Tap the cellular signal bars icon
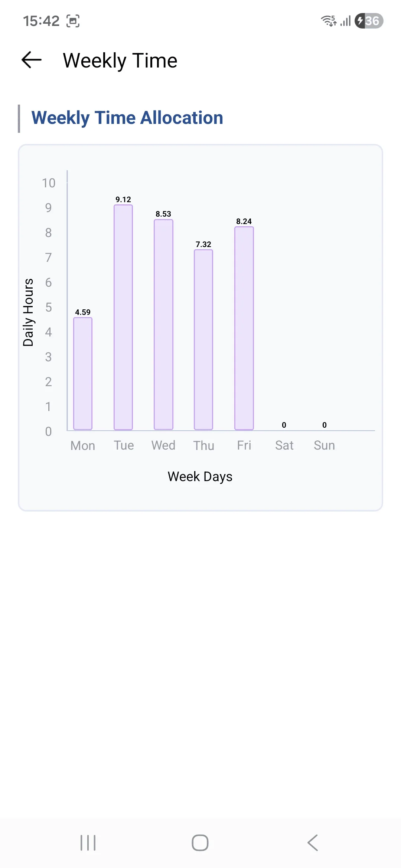401x868 pixels. [x=346, y=21]
